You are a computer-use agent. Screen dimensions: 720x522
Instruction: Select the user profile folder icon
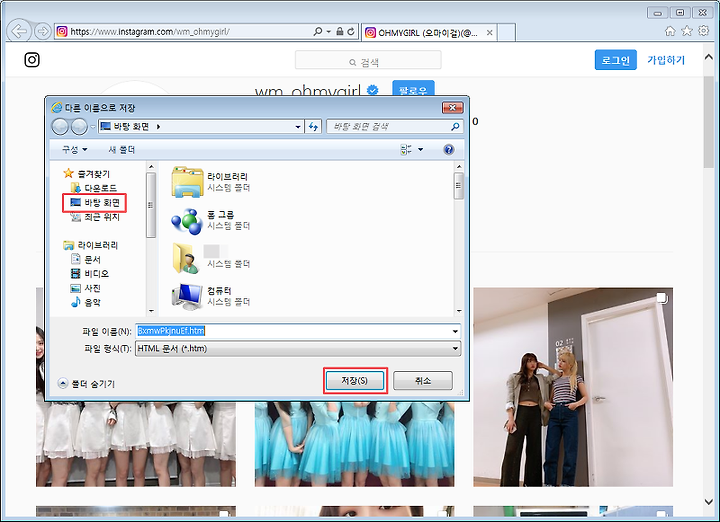pyautogui.click(x=186, y=258)
